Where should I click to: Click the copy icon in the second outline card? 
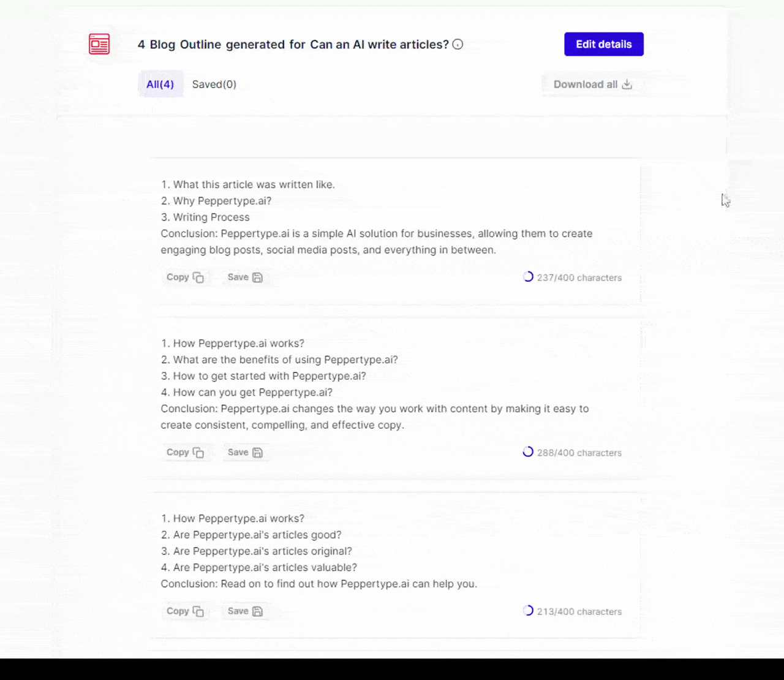click(198, 453)
